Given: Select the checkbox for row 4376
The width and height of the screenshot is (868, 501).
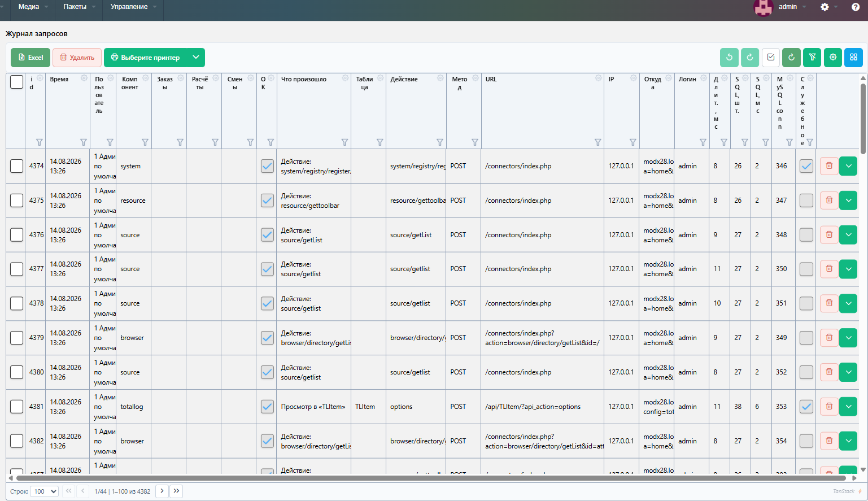Looking at the screenshot, I should click(x=17, y=235).
